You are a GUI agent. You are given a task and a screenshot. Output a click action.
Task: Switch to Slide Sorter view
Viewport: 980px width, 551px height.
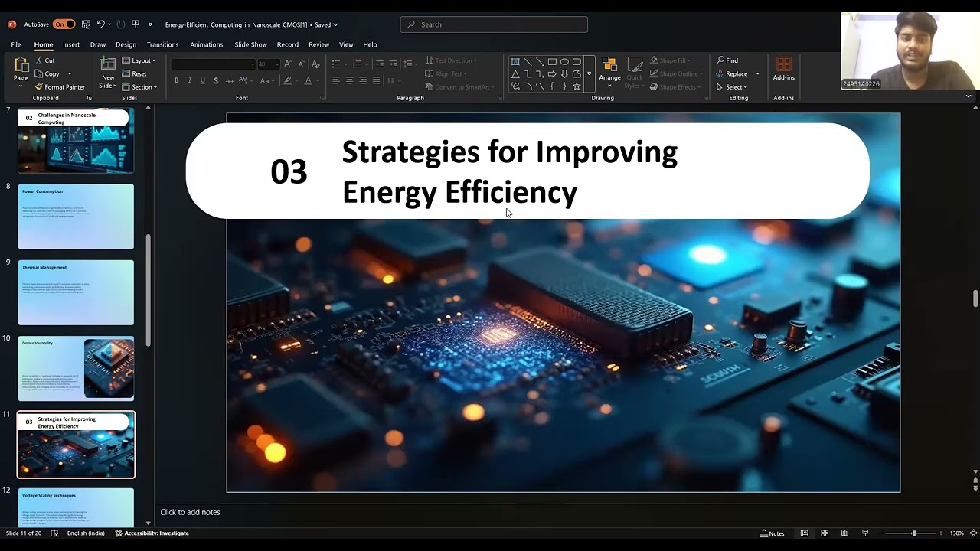(825, 533)
